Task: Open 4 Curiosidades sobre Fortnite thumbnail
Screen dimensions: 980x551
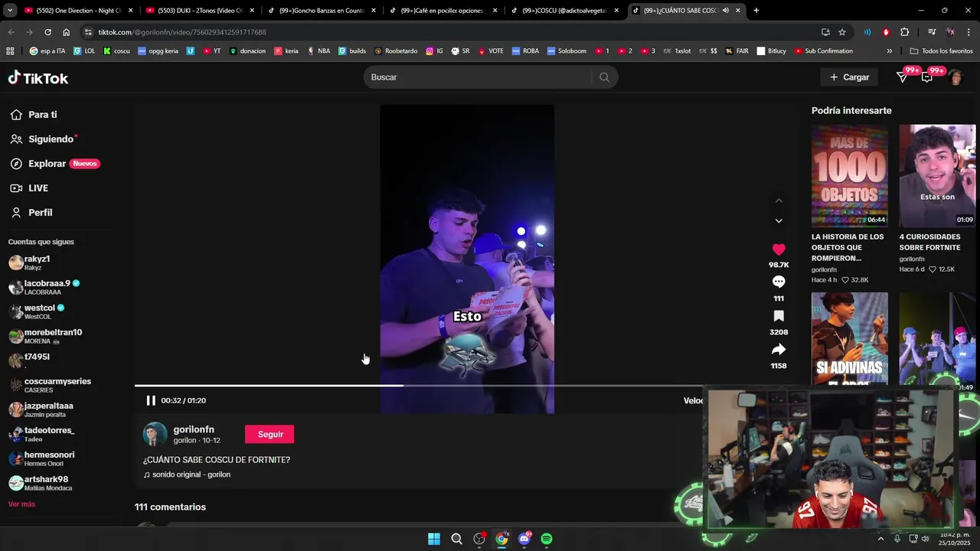Action: click(x=937, y=175)
